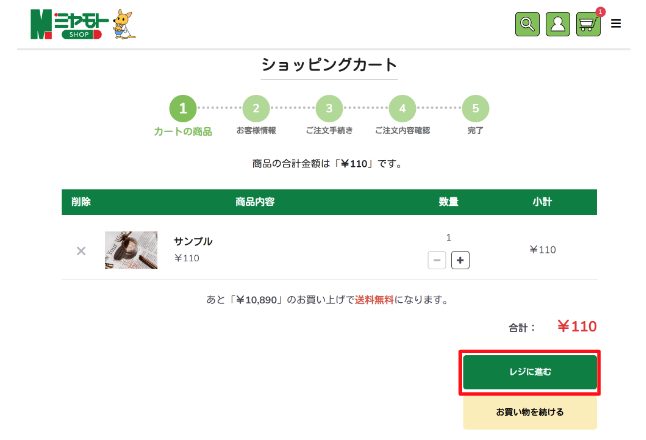This screenshot has height=440, width=646.
Task: Click the 商品内容 column header
Action: (x=255, y=202)
